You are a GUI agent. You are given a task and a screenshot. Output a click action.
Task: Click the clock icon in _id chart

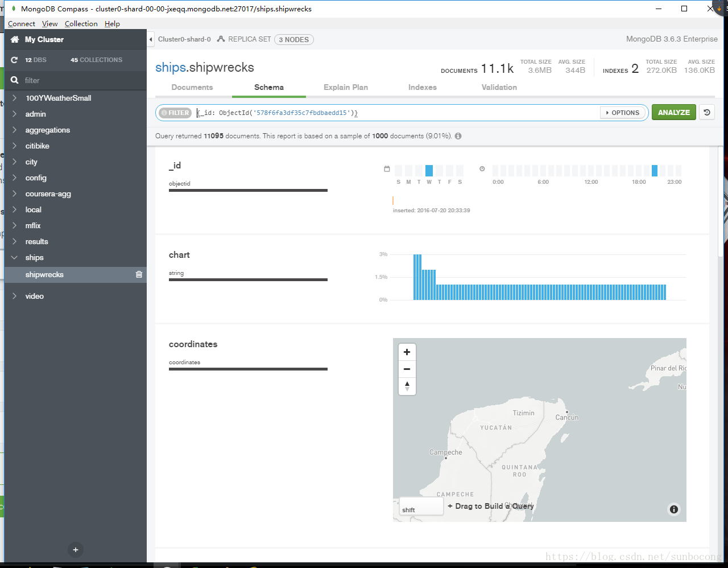[x=482, y=169]
